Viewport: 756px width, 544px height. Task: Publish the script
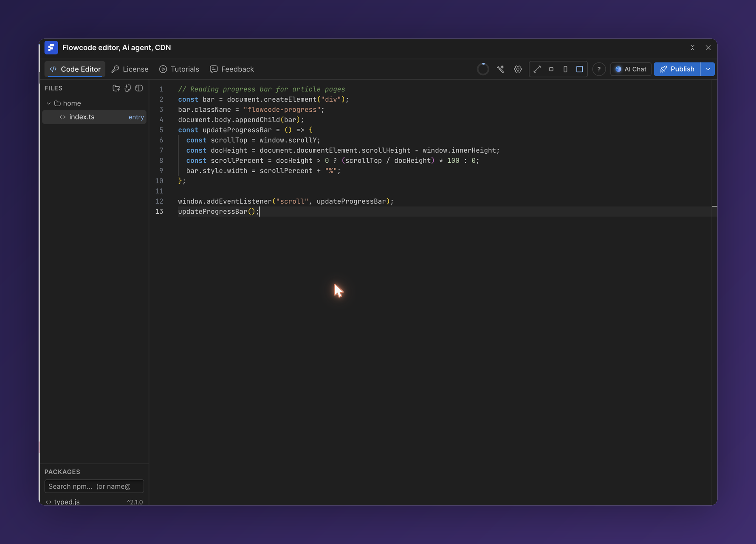click(677, 69)
